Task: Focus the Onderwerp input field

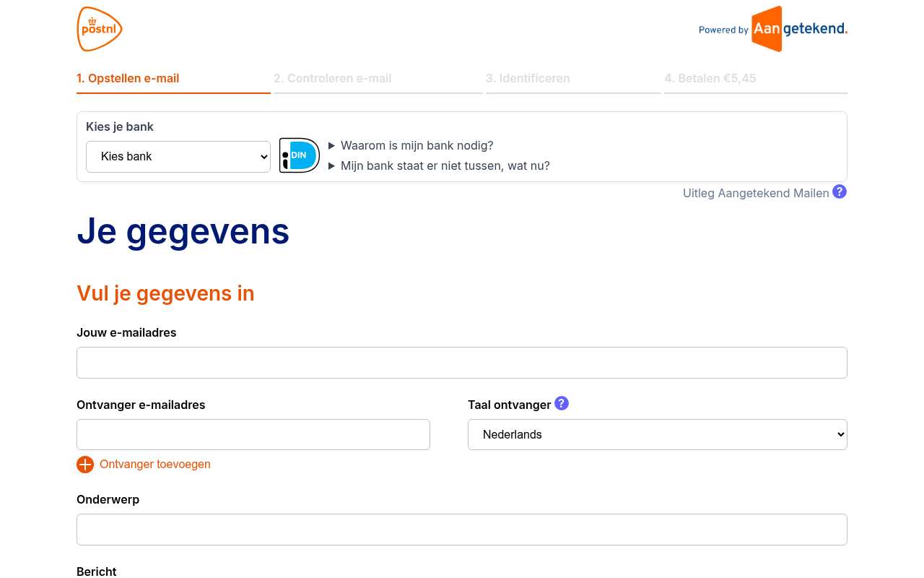Action: point(462,530)
